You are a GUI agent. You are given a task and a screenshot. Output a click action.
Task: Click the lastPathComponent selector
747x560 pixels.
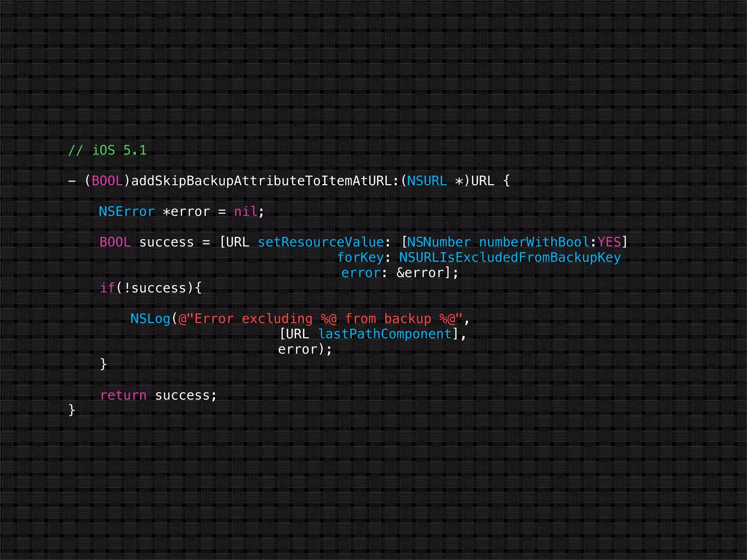click(x=385, y=334)
